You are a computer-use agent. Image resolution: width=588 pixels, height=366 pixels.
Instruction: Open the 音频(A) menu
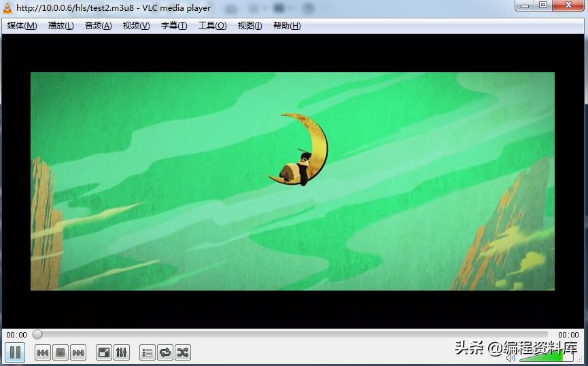[99, 26]
